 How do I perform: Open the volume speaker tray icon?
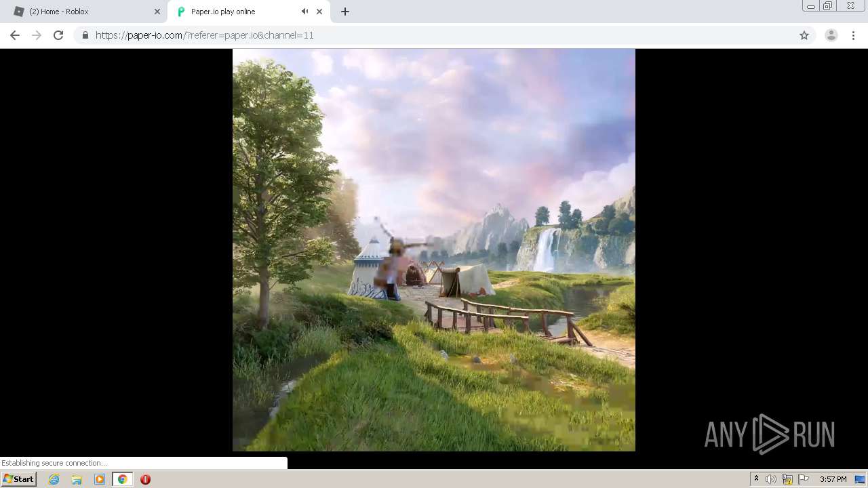[771, 479]
